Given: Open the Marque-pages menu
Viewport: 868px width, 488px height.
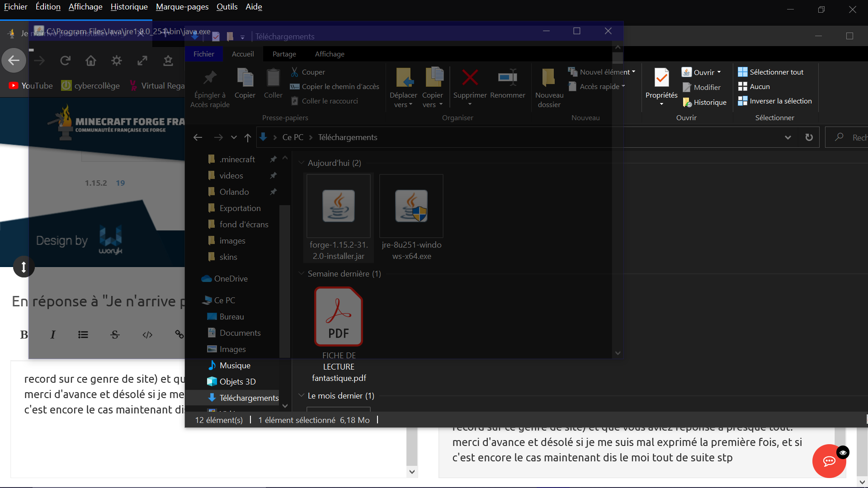Looking at the screenshot, I should 182,7.
